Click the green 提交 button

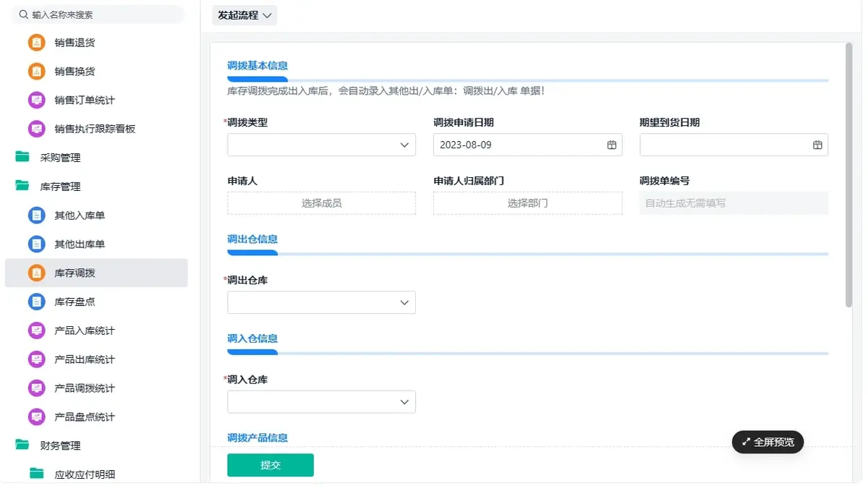pos(271,465)
